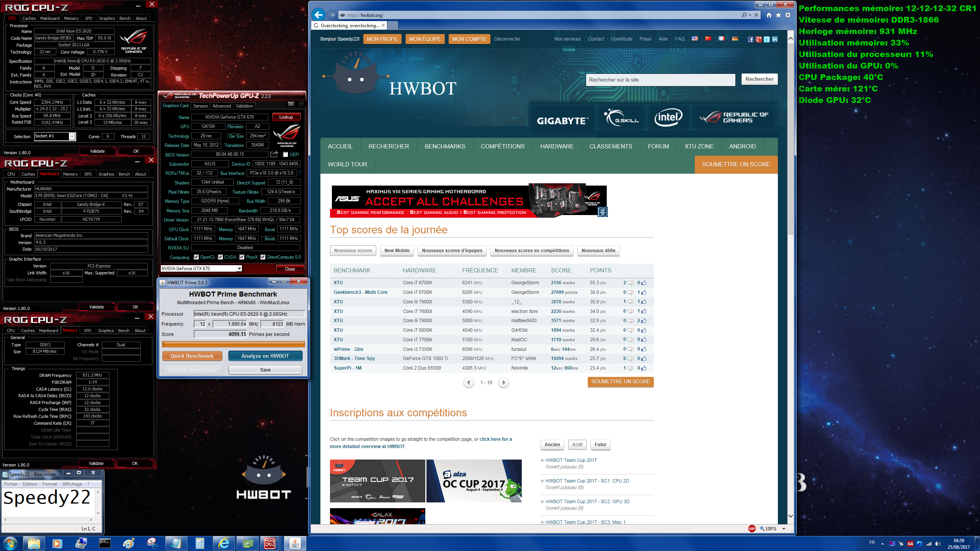This screenshot has height=551, width=980.
Task: Open the Team Cup 2017 competition image
Action: (x=377, y=481)
